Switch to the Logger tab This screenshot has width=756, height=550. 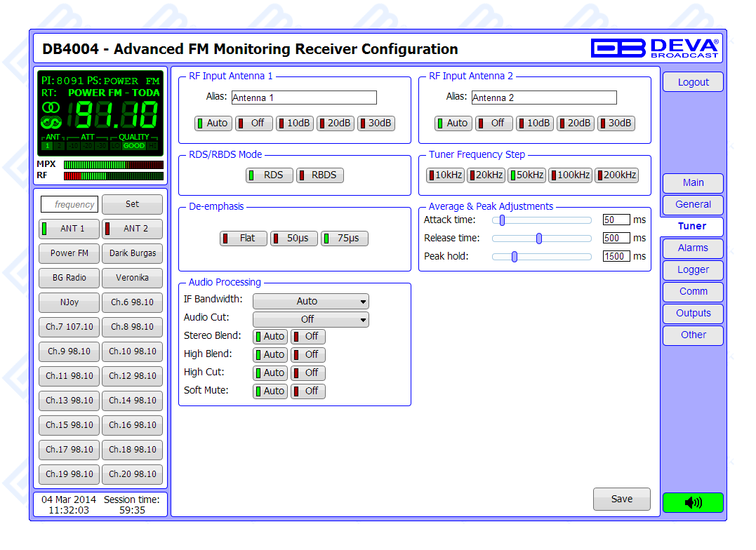click(693, 269)
